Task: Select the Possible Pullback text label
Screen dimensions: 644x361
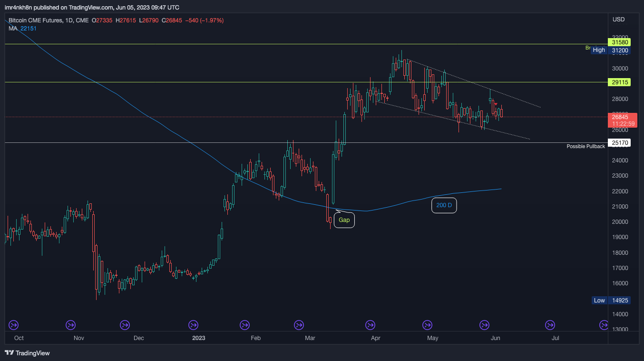Action: [x=585, y=146]
